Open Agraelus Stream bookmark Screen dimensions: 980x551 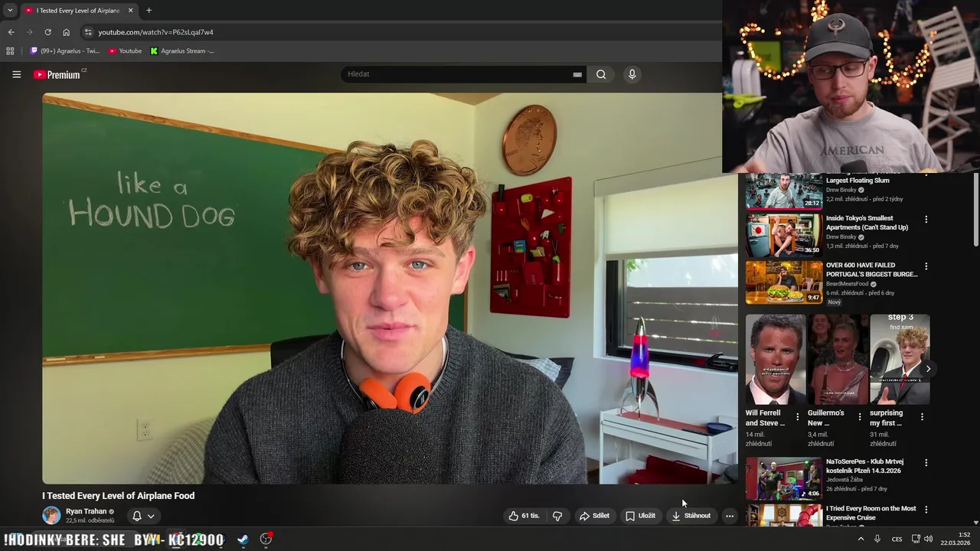[x=182, y=51]
